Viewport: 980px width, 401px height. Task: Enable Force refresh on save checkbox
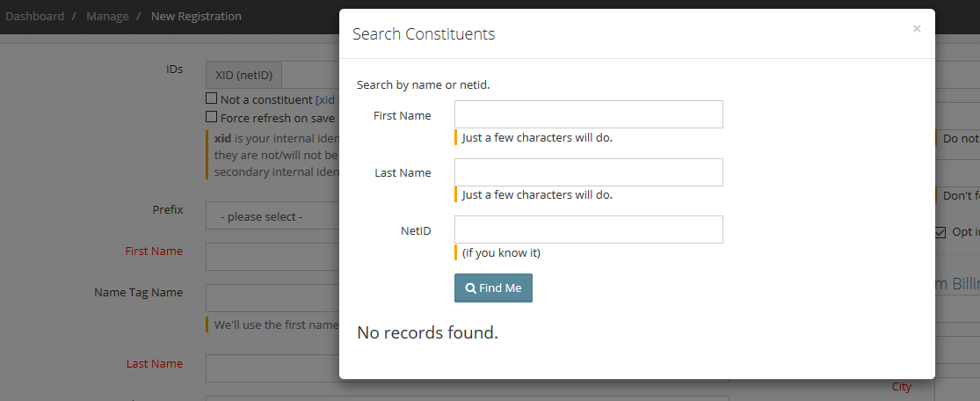pyautogui.click(x=211, y=116)
